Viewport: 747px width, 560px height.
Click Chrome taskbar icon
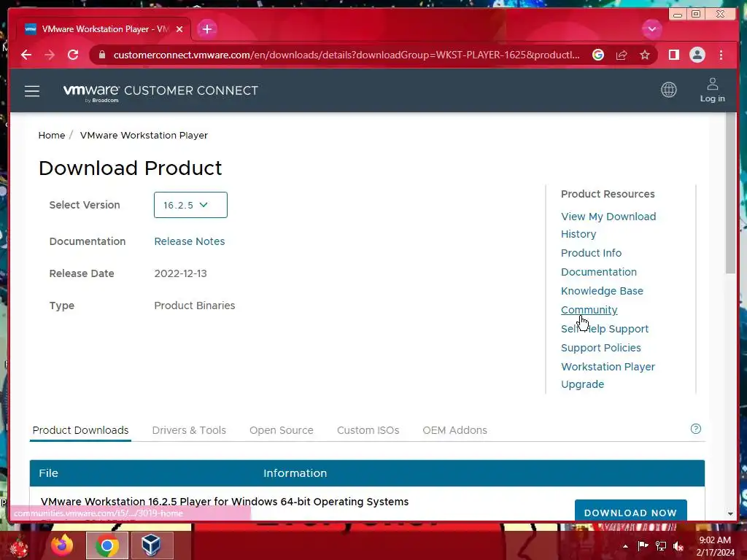107,545
